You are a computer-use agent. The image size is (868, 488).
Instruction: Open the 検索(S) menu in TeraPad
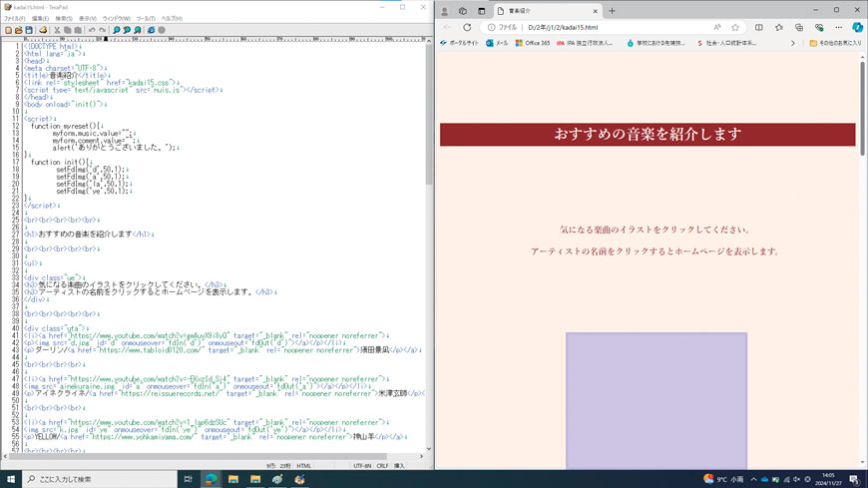64,19
